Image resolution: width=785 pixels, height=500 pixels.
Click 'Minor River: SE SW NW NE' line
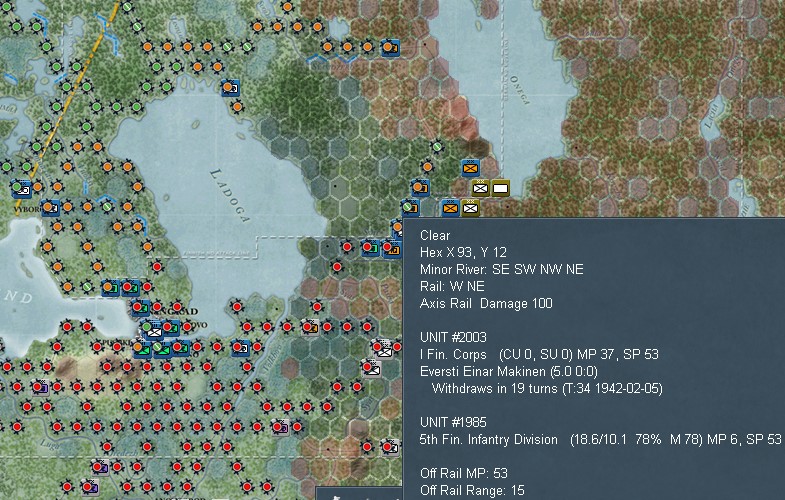[x=502, y=269]
